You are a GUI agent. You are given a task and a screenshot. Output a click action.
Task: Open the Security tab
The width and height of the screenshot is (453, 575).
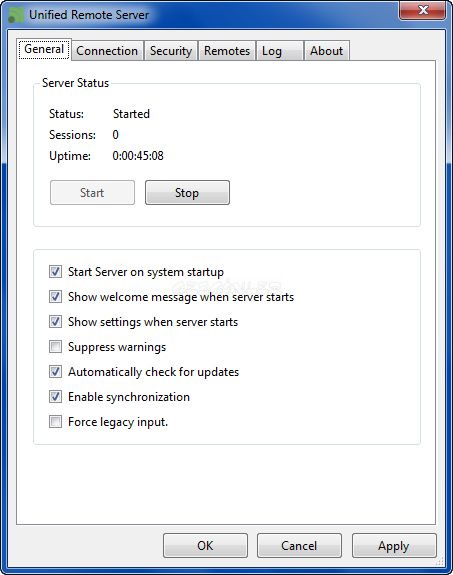171,51
